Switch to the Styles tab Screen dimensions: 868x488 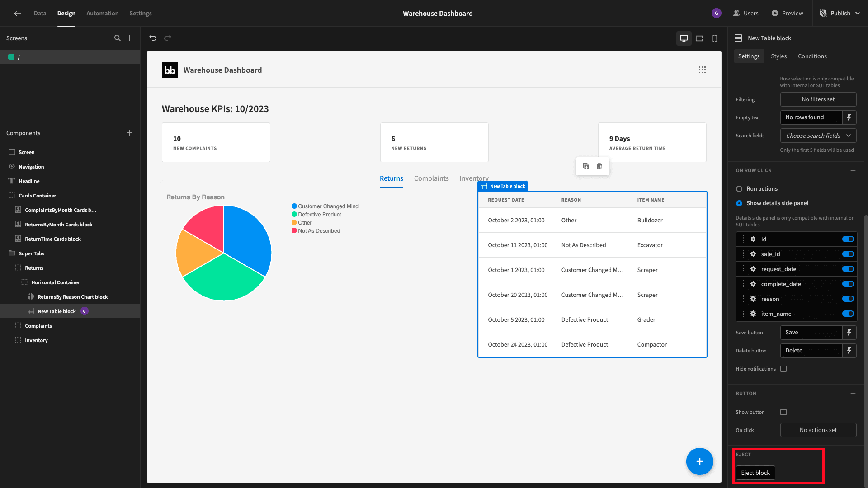778,56
